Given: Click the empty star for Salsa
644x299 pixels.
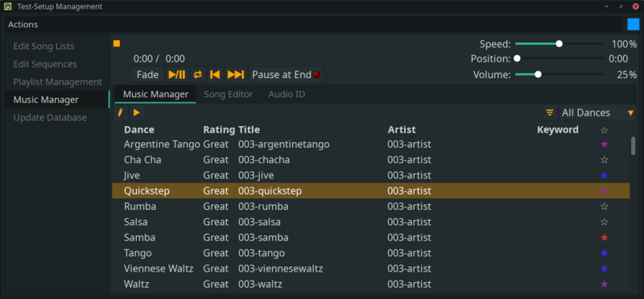Looking at the screenshot, I should (605, 222).
